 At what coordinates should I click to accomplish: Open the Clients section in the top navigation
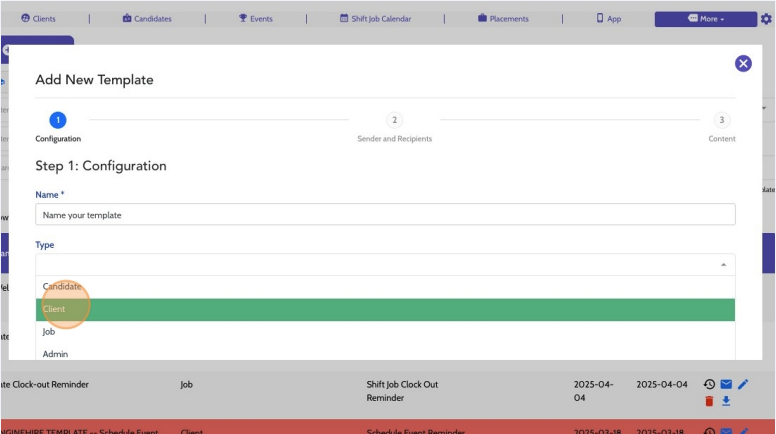[38, 18]
